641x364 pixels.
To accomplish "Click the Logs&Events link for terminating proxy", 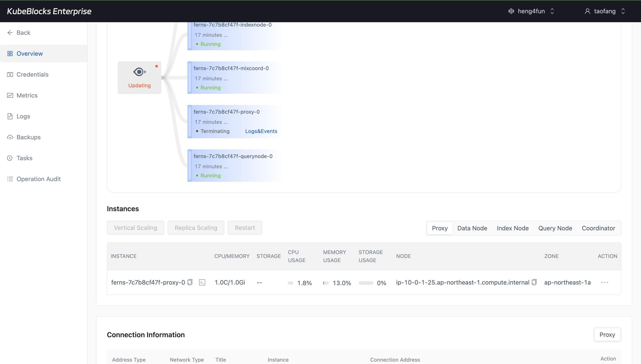I will pos(261,131).
